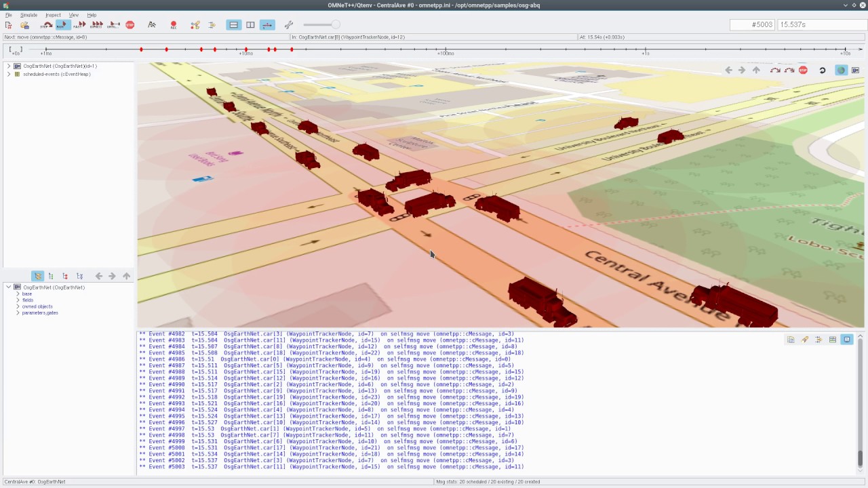Click the log panel find icon
The image size is (868, 488).
[x=805, y=340]
